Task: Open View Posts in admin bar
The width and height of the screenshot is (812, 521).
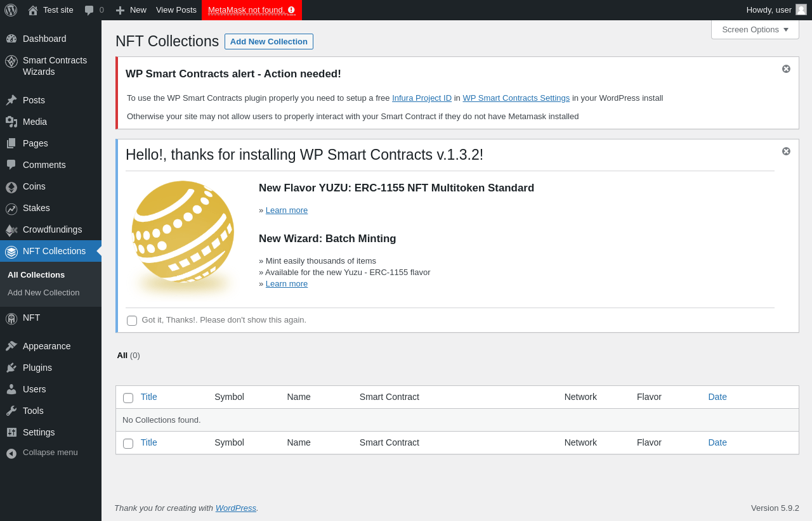Action: click(x=176, y=10)
